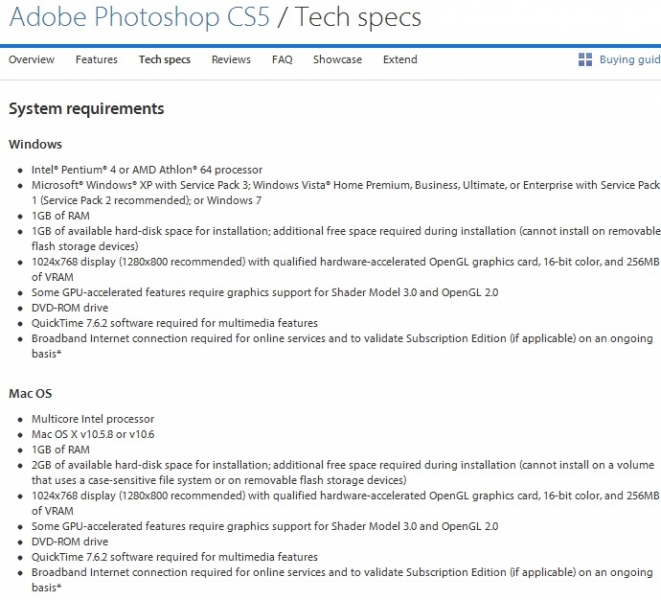Image resolution: width=661 pixels, height=600 pixels.
Task: Click the Tech specs page title text
Action: (360, 18)
